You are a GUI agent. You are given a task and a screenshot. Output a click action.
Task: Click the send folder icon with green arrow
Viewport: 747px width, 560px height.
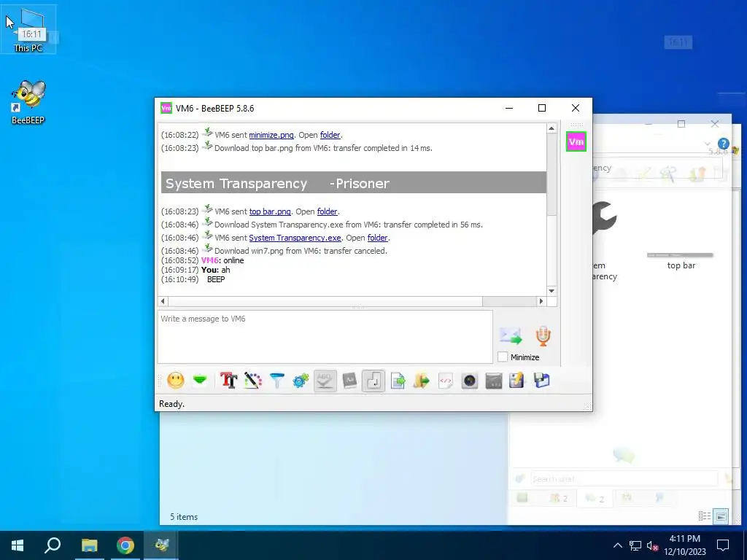click(x=422, y=381)
